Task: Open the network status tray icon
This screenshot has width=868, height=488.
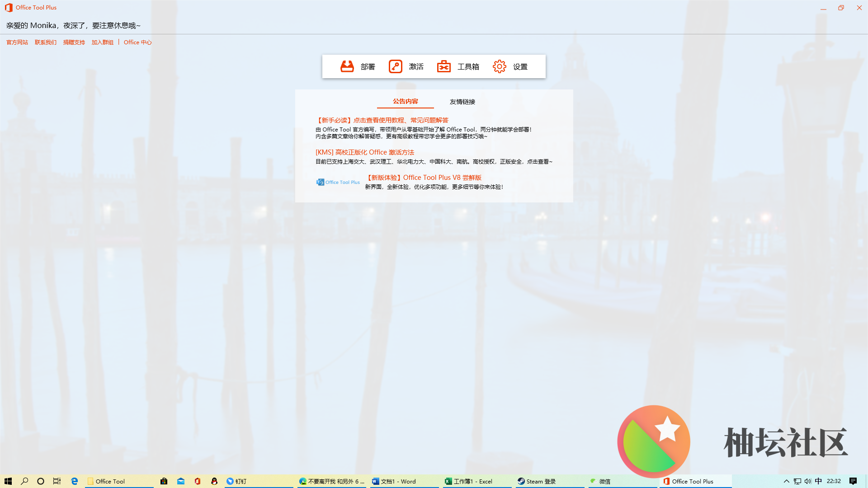Action: click(x=797, y=481)
